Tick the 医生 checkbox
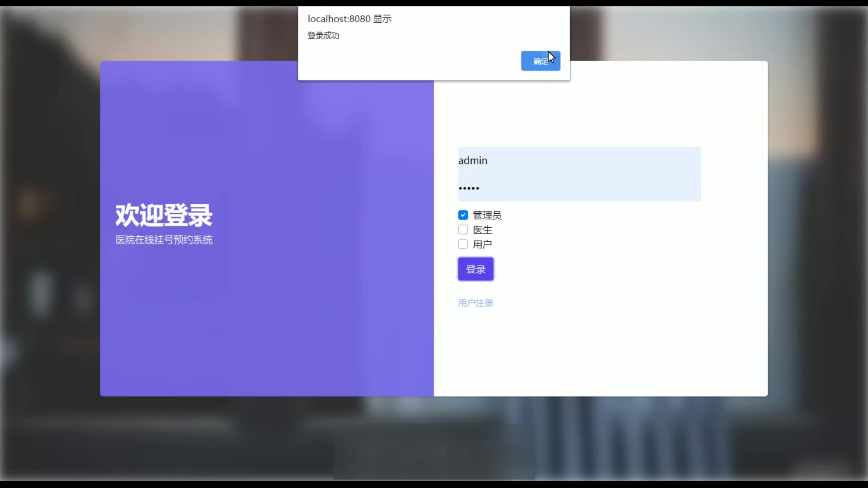The width and height of the screenshot is (868, 488). (x=463, y=230)
